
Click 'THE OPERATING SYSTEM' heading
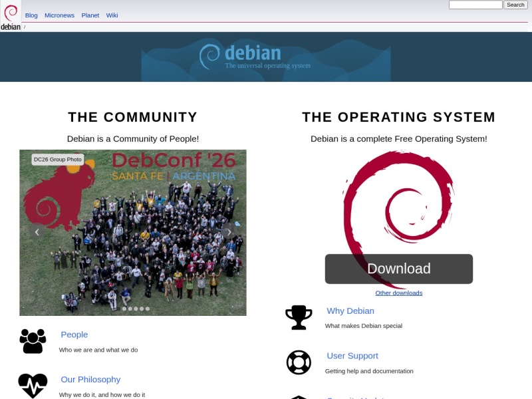coord(398,117)
